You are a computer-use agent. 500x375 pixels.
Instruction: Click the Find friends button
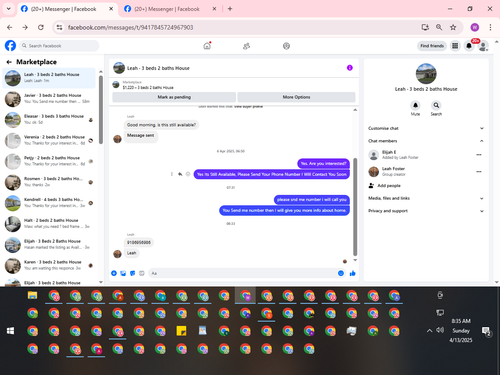point(432,46)
